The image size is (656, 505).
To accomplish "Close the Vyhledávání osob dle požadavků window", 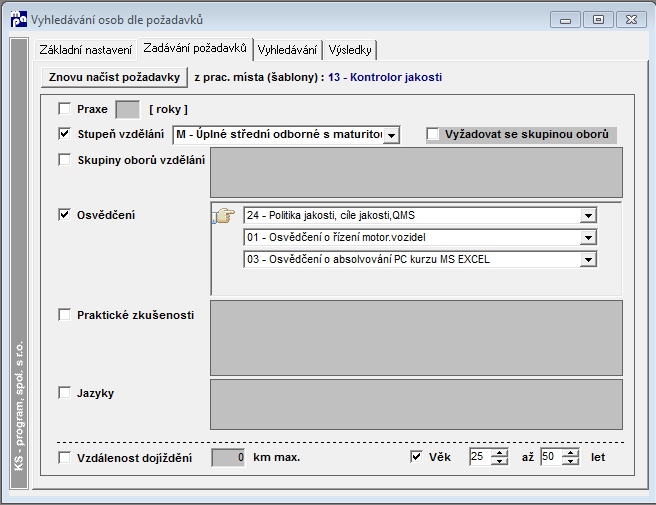I will pos(631,20).
